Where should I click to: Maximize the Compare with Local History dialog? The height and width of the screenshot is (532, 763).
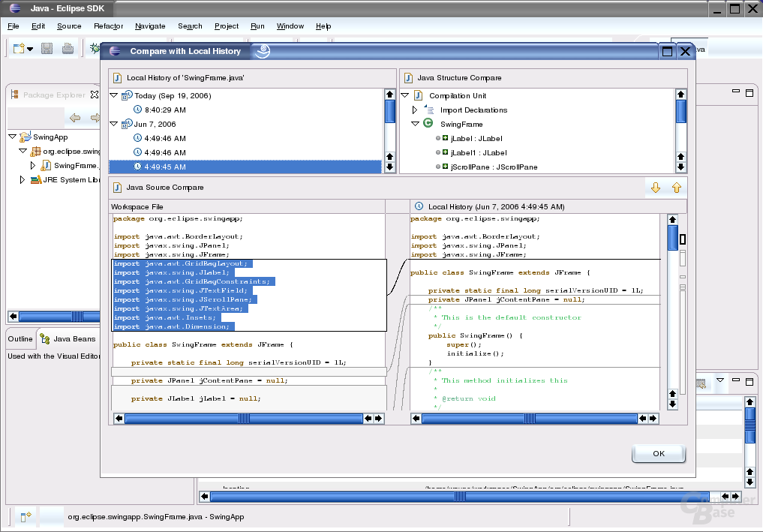click(667, 51)
